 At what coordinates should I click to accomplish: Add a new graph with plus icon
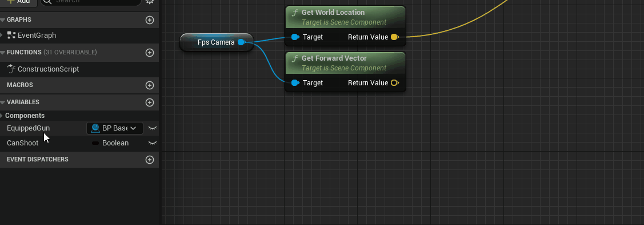coord(150,19)
